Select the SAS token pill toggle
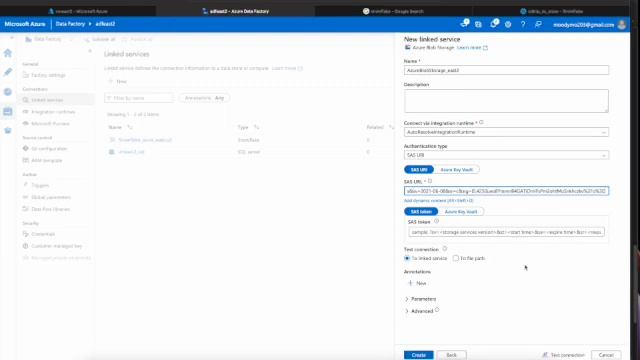 click(x=421, y=211)
